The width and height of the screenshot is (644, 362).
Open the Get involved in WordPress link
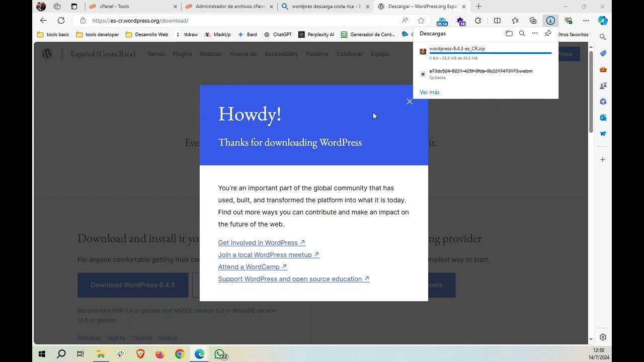pyautogui.click(x=262, y=242)
